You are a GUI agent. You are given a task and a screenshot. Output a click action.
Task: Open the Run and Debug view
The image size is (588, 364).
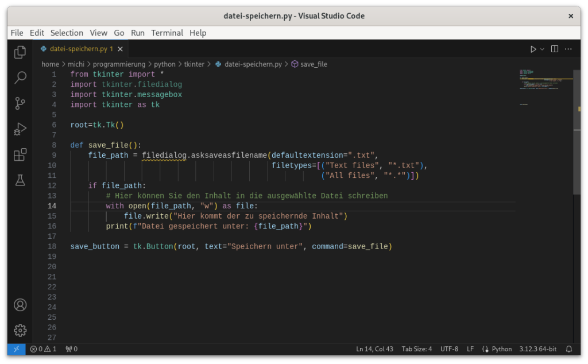click(x=20, y=129)
